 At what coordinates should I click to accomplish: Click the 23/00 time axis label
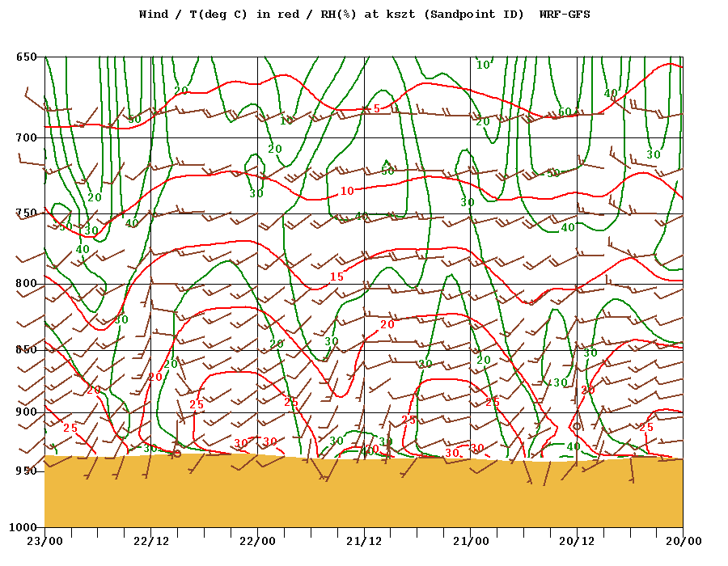[x=44, y=542]
